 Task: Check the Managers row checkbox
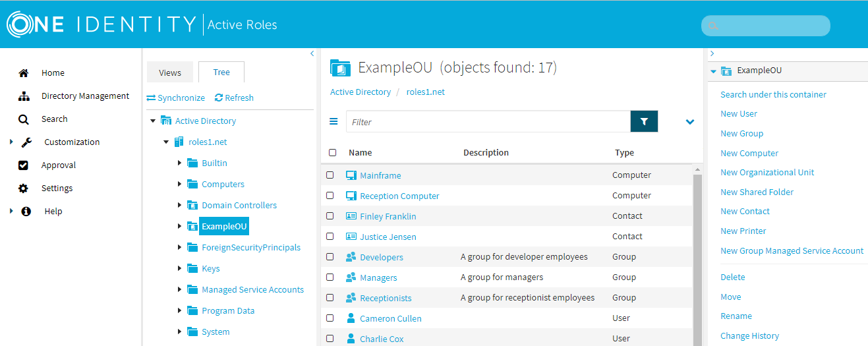330,277
